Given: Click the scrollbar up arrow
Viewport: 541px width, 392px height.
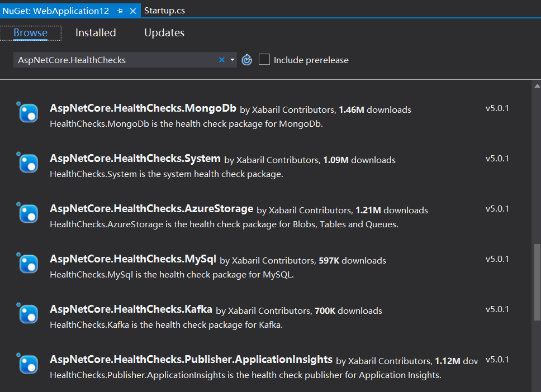Looking at the screenshot, I should [x=537, y=86].
